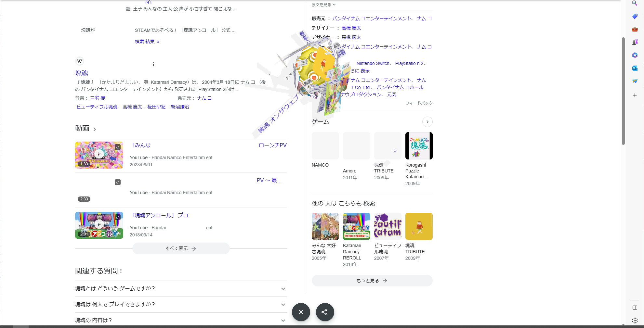The image size is (644, 328).
Task: Open the Microsoft 365 icon in sidebar
Action: (635, 55)
